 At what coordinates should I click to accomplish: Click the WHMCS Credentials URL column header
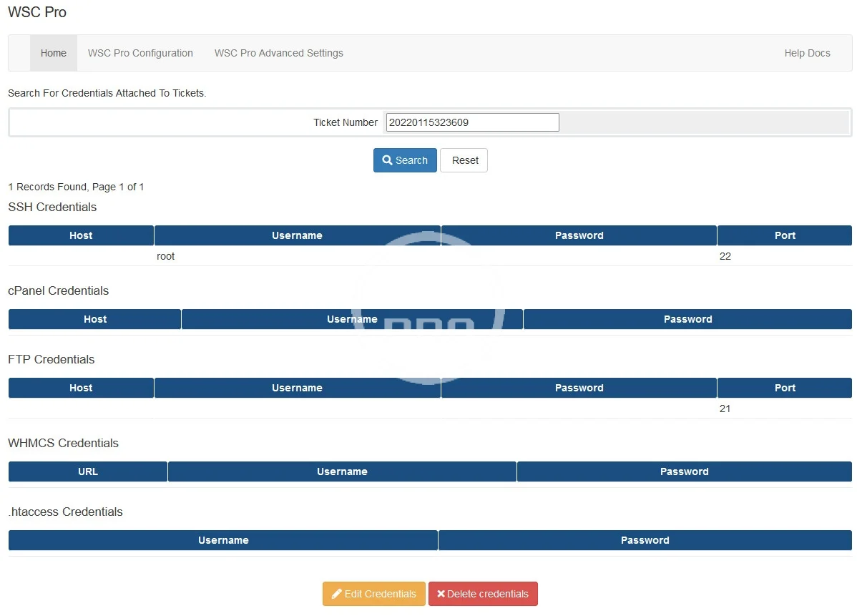[88, 471]
